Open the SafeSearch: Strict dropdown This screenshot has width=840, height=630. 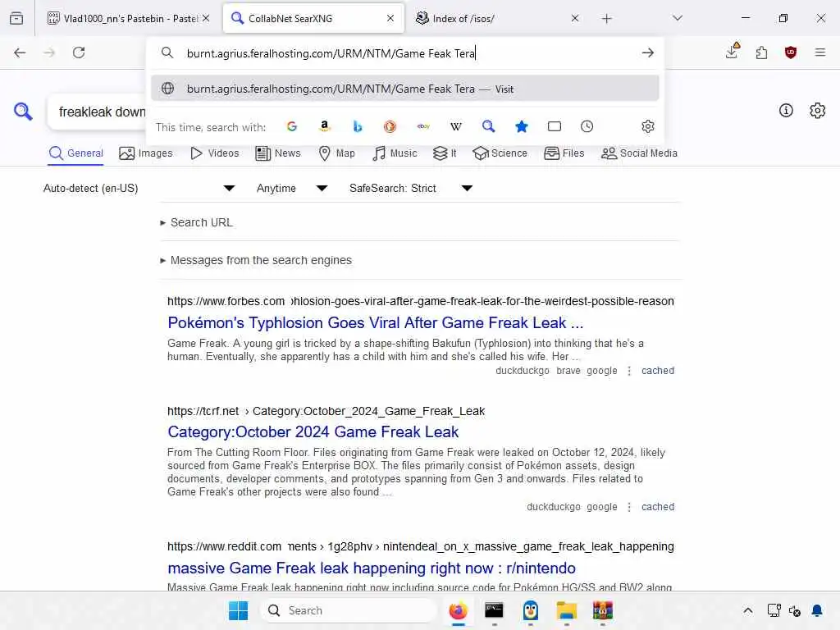tap(411, 188)
